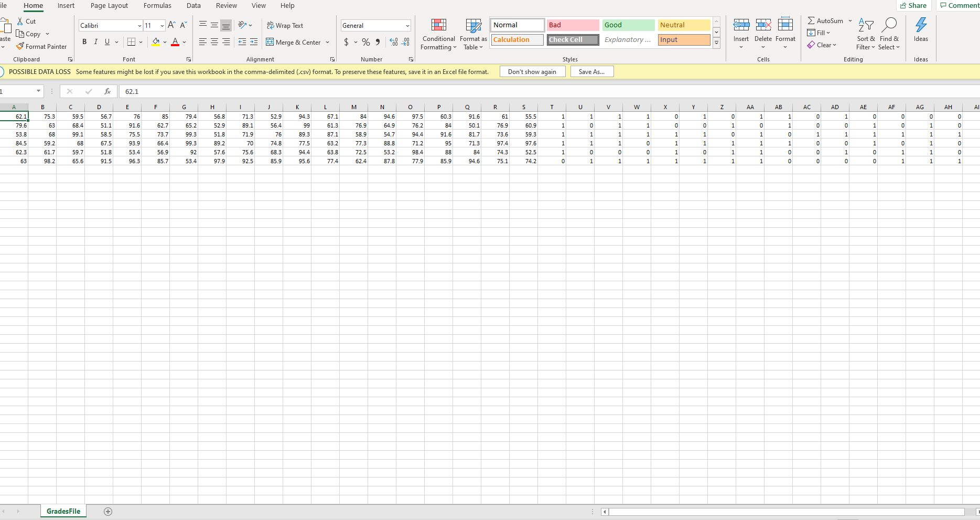Switch to the Formulas tab
Viewport: 980px width, 520px height.
(x=157, y=6)
